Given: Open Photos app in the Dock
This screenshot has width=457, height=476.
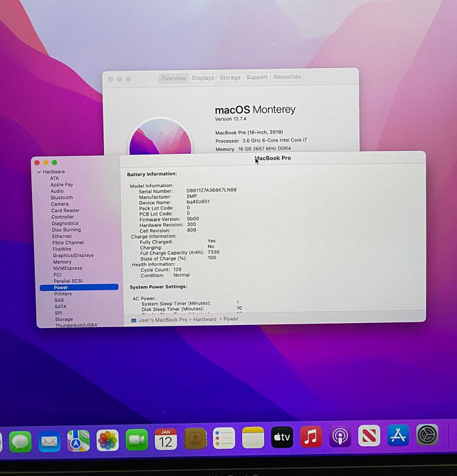Looking at the screenshot, I should click(x=107, y=440).
